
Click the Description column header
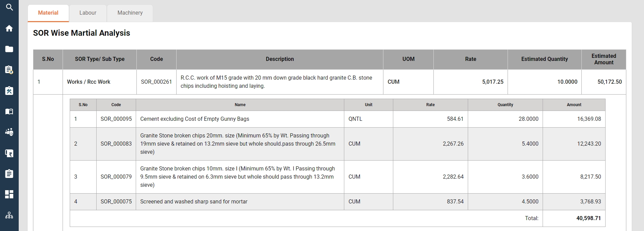[280, 59]
